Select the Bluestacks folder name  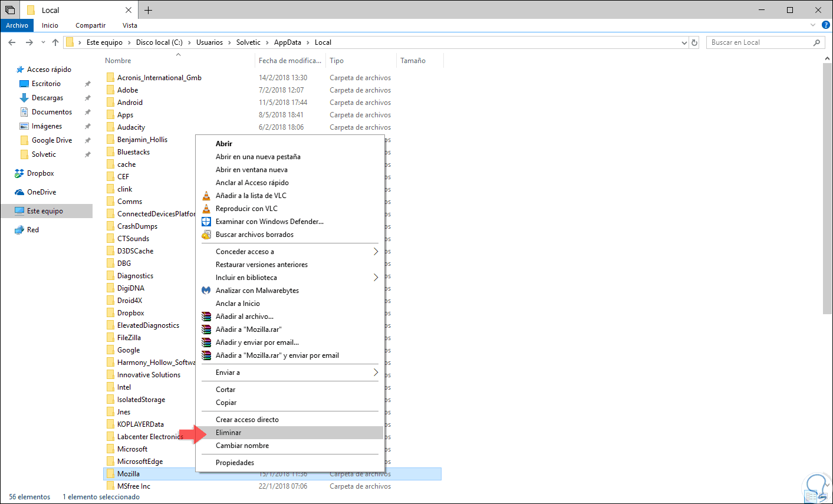[133, 152]
